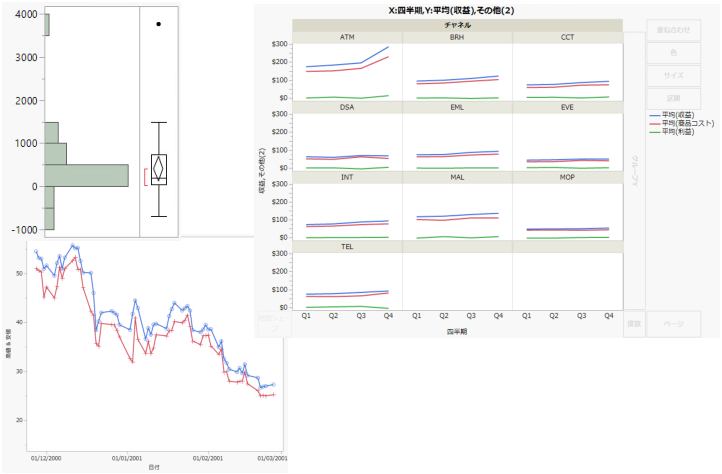Screen dimensions: 722x474
Task: Click the 四半期 X-axis title
Action: (457, 332)
